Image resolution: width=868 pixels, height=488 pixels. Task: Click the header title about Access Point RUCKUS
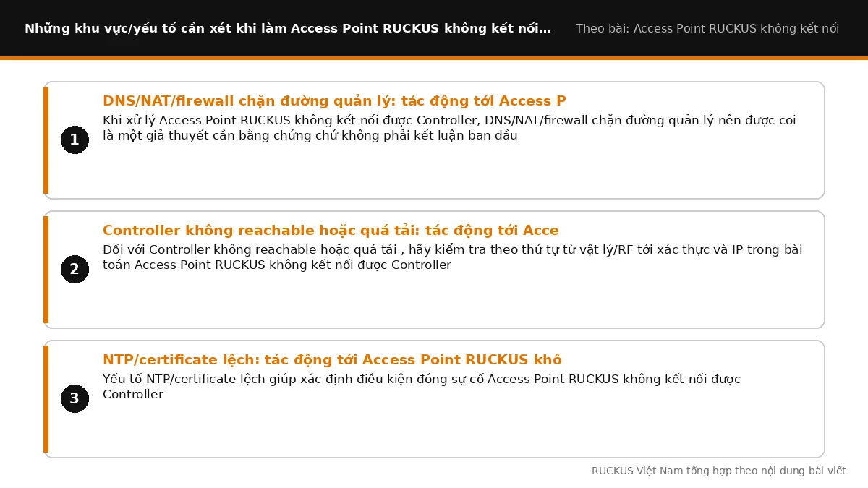[x=288, y=29]
